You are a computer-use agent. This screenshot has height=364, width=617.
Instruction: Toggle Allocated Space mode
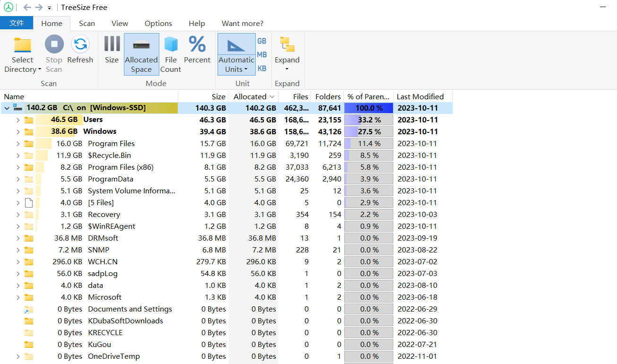(x=141, y=54)
